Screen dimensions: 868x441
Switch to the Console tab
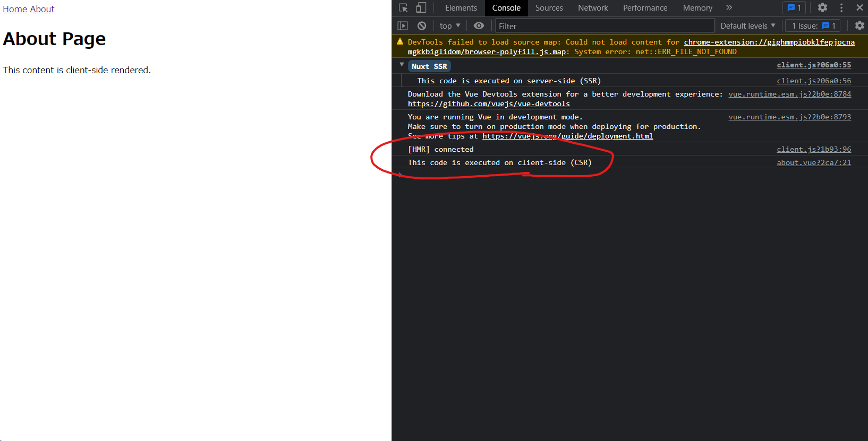pyautogui.click(x=506, y=8)
